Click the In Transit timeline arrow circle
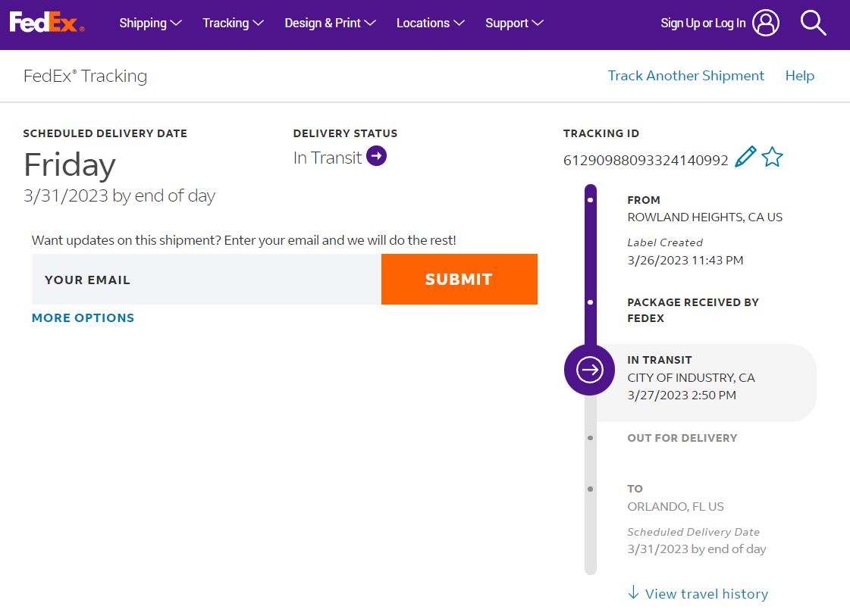 pos(589,370)
